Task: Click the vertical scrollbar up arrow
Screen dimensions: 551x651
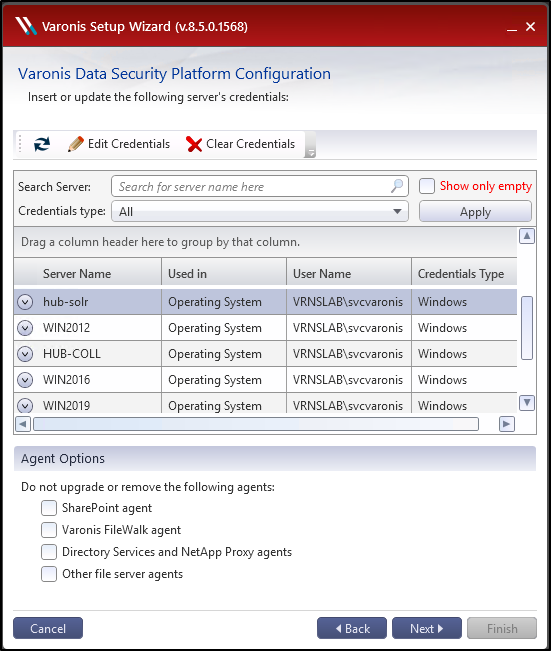Action: pos(527,236)
